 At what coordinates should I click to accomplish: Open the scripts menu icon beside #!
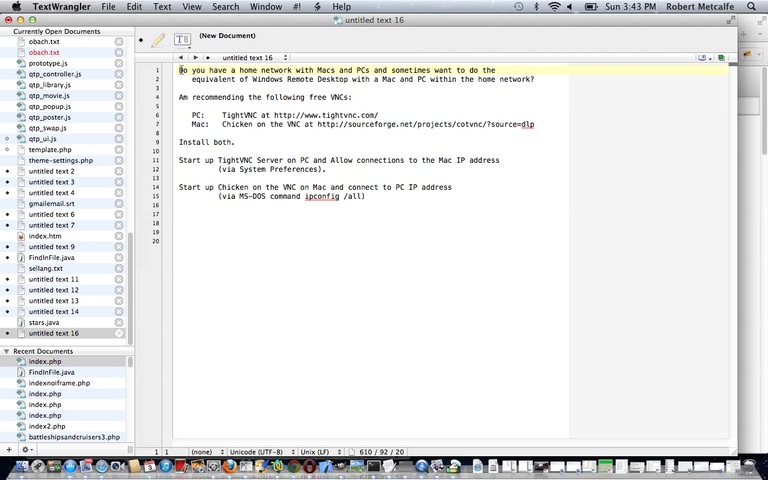coord(317,6)
